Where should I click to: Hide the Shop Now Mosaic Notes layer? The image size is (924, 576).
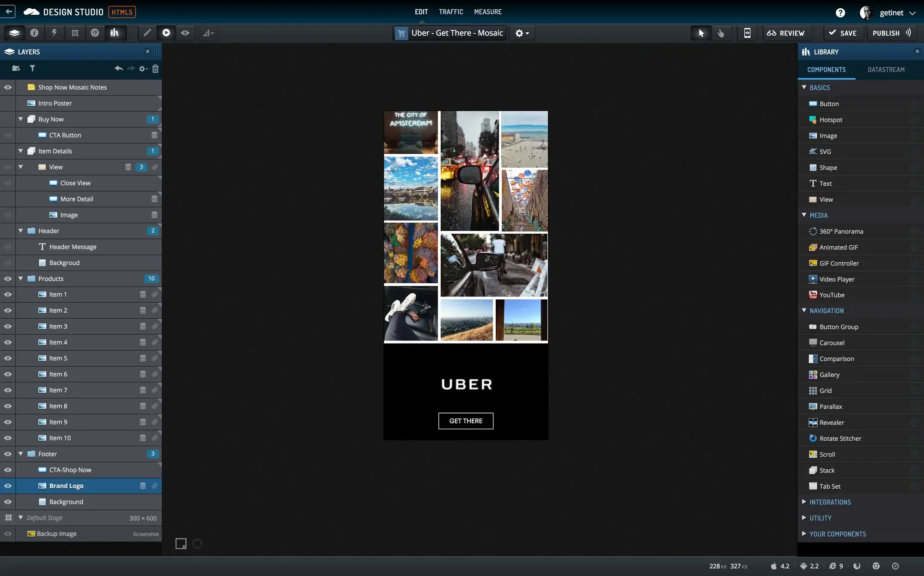[x=8, y=87]
